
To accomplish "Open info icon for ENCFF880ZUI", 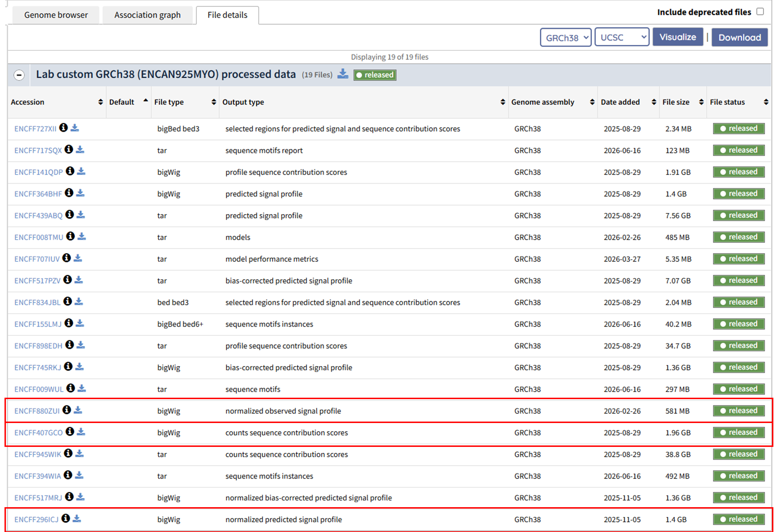I will (x=67, y=410).
